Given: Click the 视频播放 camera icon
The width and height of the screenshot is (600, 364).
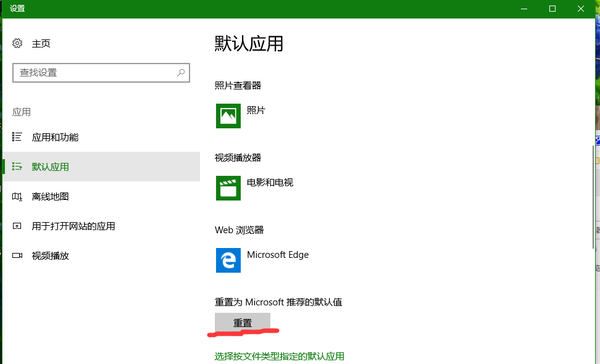Looking at the screenshot, I should point(17,255).
